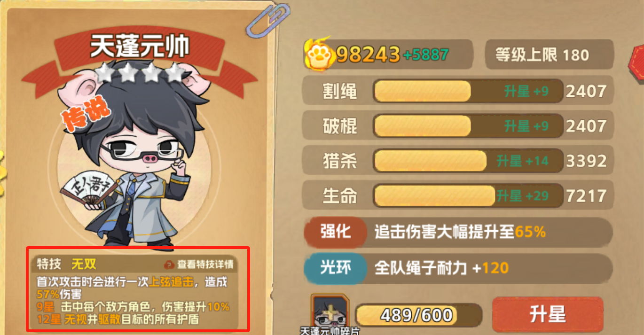Tap the 489/600 fragment progress bar
Screen dimensions: 644x335
(x=418, y=315)
